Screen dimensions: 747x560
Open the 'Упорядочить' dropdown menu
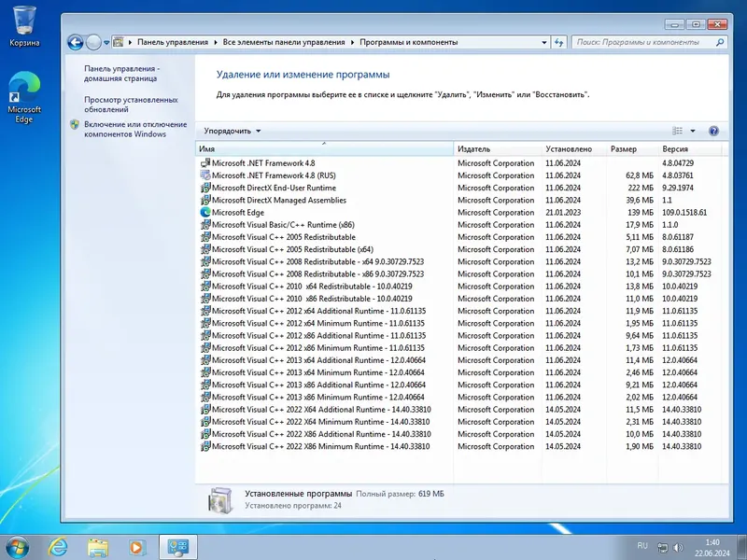(x=233, y=131)
